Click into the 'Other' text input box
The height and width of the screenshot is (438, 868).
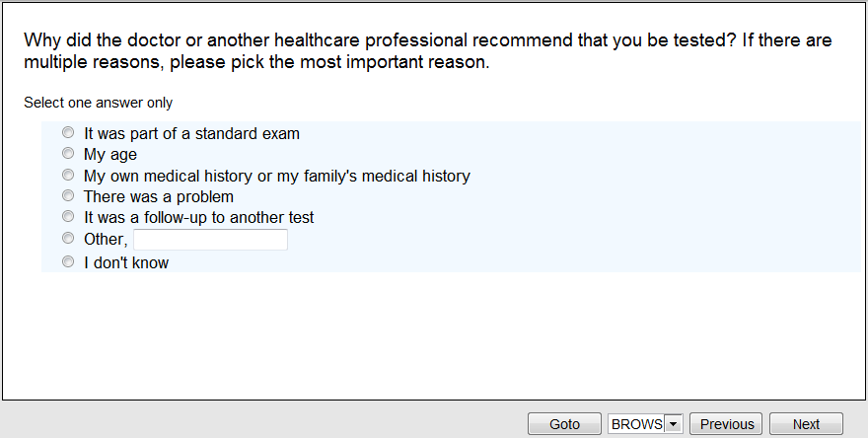click(x=210, y=240)
